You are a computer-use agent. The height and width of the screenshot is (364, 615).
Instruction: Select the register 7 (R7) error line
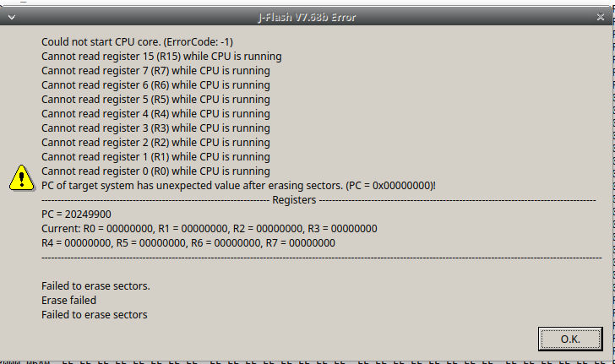(155, 70)
